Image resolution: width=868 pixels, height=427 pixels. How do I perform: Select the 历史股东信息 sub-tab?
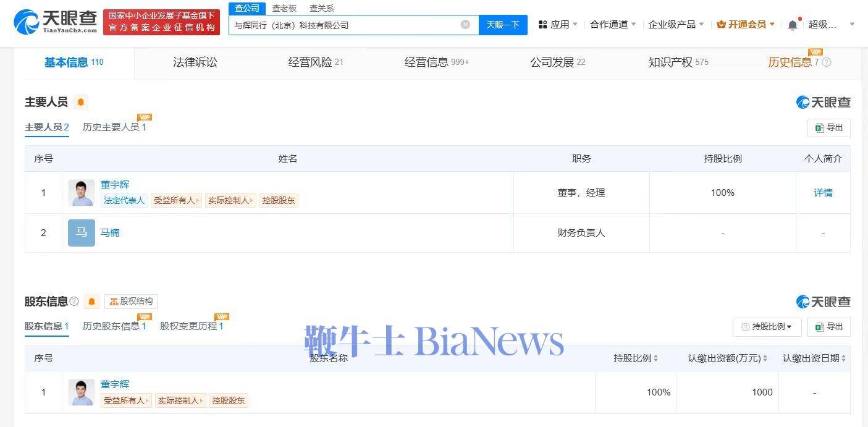(114, 326)
